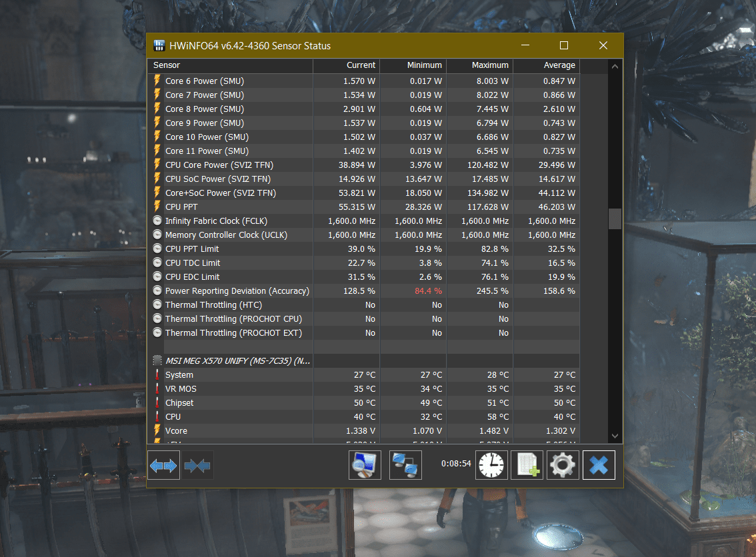Click lightning icon beside Vcore row

157,430
